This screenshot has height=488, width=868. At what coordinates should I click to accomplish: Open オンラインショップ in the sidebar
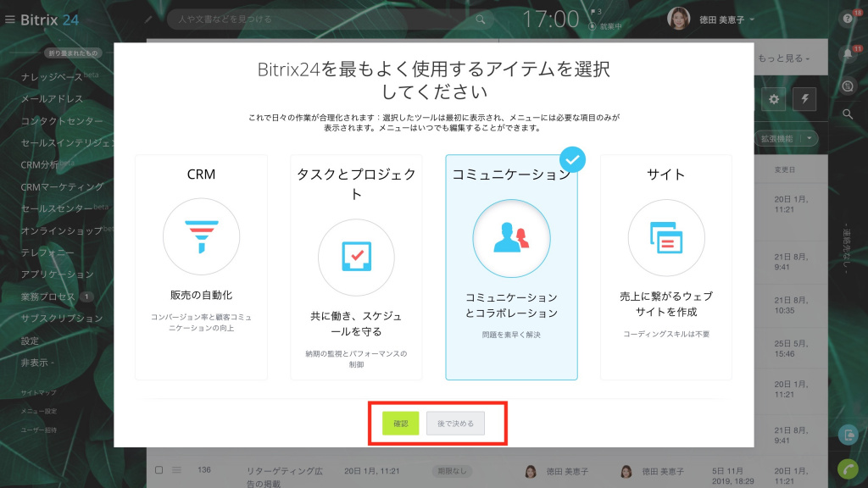61,230
